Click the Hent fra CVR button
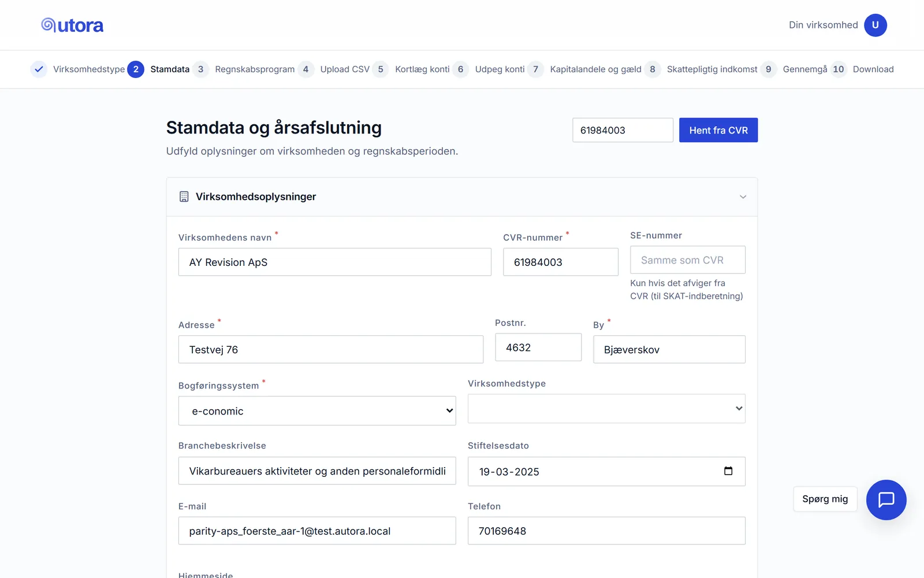 click(x=718, y=130)
